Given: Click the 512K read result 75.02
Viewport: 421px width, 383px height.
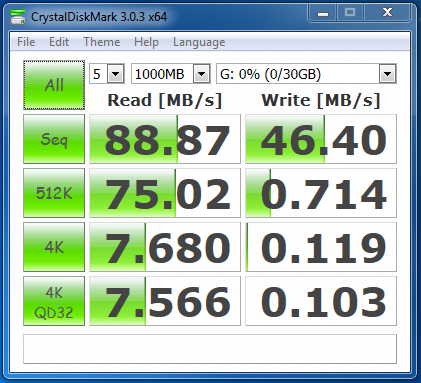Looking at the screenshot, I should tap(165, 193).
